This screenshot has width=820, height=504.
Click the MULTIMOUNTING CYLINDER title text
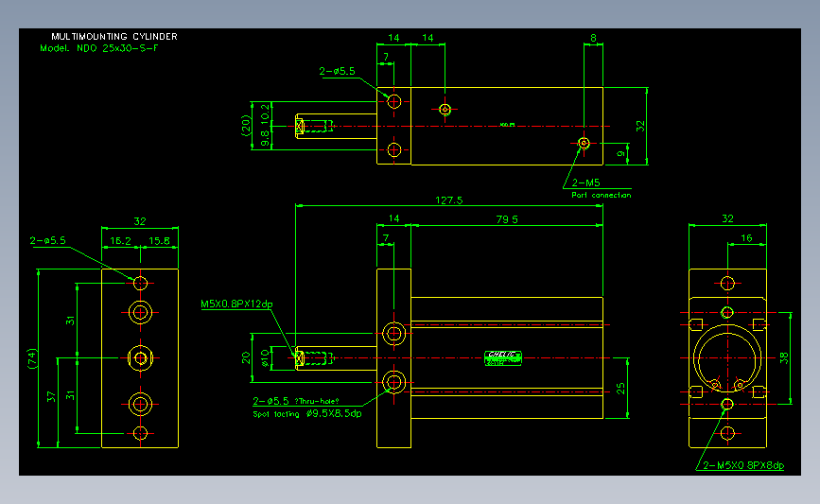click(x=114, y=37)
